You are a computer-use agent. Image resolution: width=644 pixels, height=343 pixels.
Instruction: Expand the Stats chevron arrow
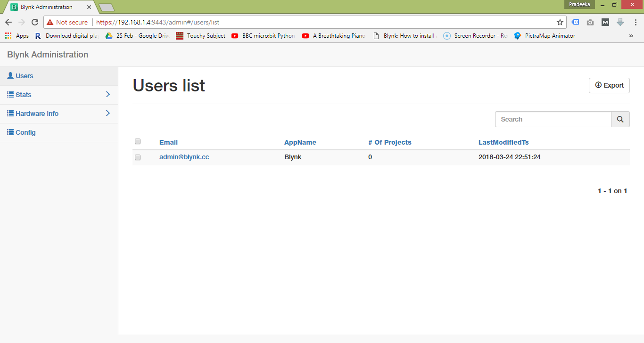coord(108,95)
